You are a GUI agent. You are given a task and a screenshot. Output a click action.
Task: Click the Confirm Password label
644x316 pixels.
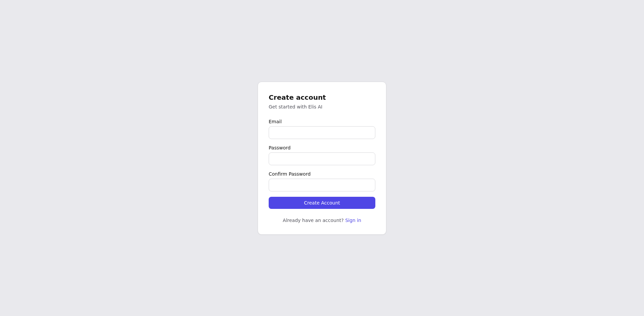(x=289, y=174)
